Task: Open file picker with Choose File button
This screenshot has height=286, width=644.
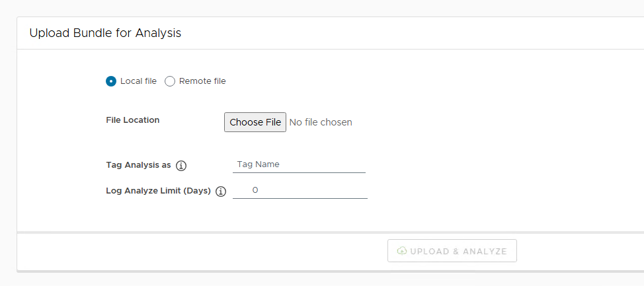Action: pyautogui.click(x=255, y=122)
